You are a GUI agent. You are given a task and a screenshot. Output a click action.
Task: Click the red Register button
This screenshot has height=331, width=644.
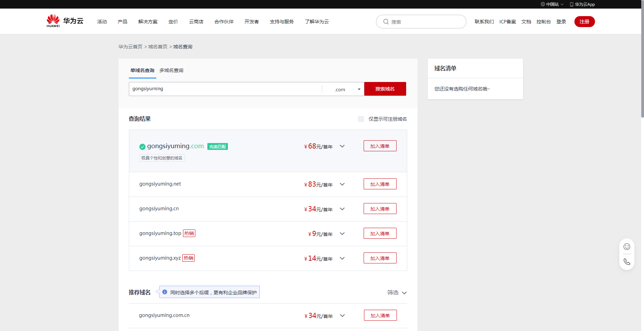click(584, 22)
